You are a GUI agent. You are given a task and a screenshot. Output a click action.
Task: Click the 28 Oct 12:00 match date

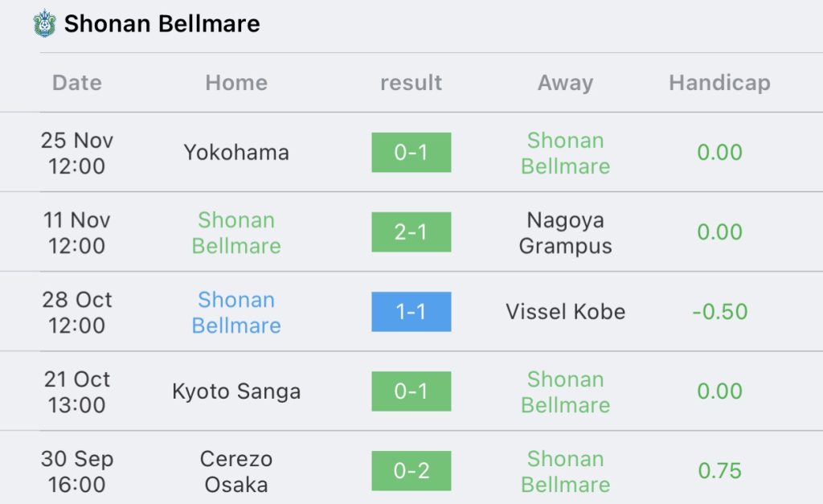coord(77,313)
